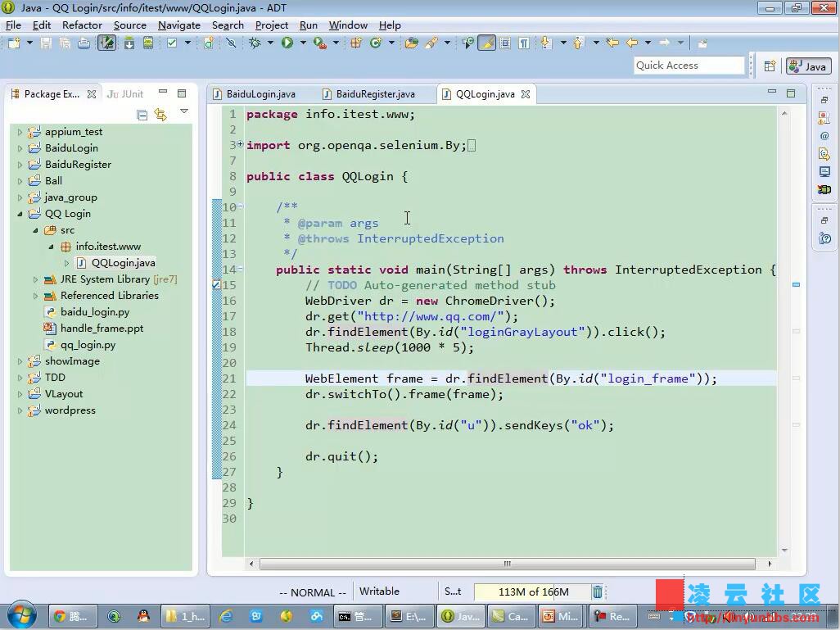Click heap status 113M of 166M bar
Screen dimensions: 840x630
click(531, 592)
